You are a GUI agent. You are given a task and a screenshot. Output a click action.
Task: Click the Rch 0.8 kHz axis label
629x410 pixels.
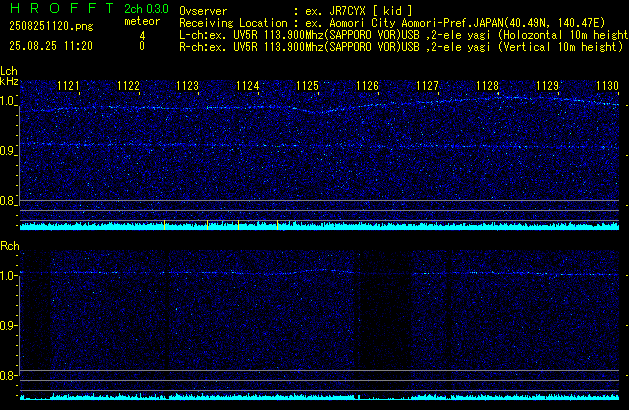click(8, 375)
